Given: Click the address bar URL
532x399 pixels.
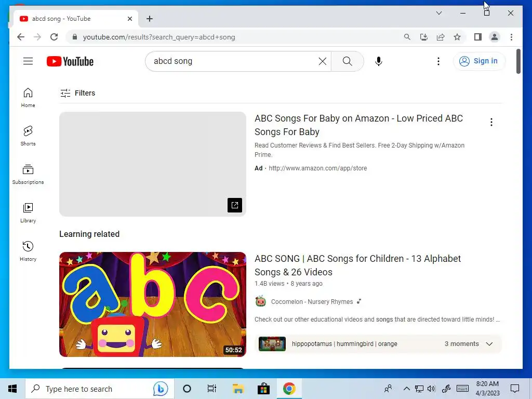Looking at the screenshot, I should (x=159, y=37).
